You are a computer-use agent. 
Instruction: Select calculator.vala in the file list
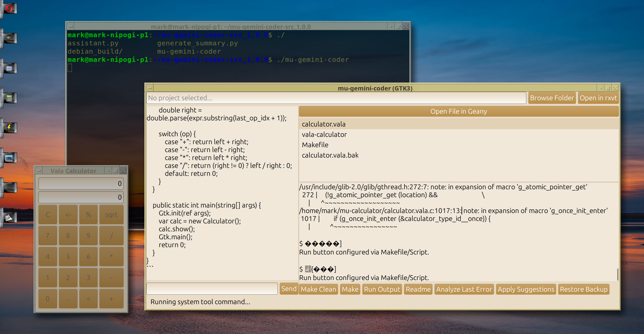(x=458, y=124)
